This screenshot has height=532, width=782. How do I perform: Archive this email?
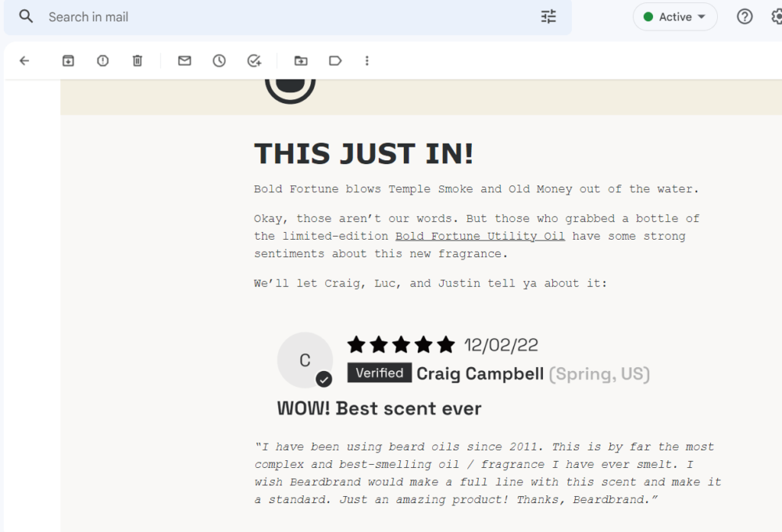pyautogui.click(x=68, y=61)
